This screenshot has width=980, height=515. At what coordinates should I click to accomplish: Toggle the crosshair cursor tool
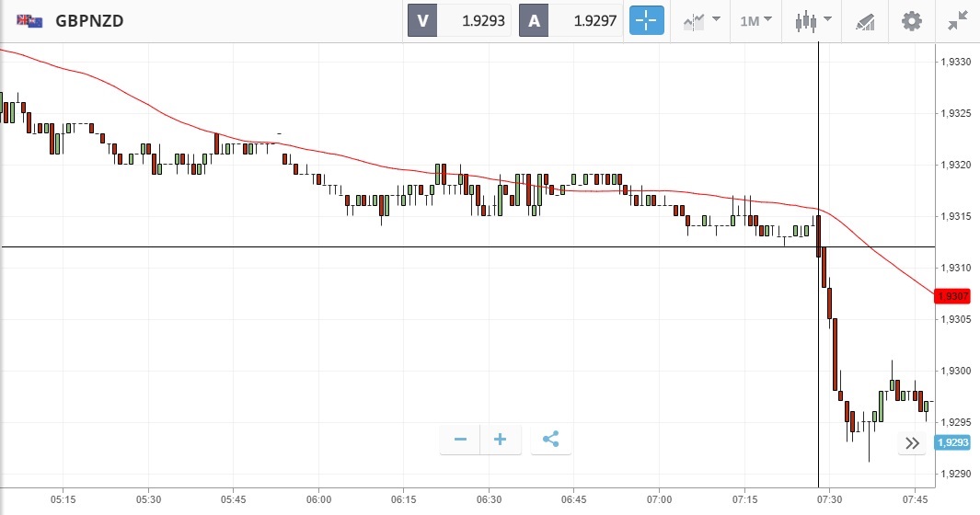(x=646, y=20)
